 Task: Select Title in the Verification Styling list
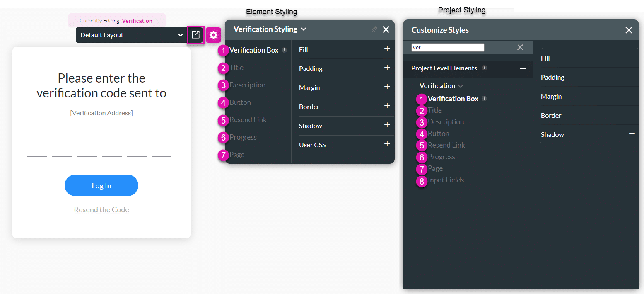click(236, 68)
